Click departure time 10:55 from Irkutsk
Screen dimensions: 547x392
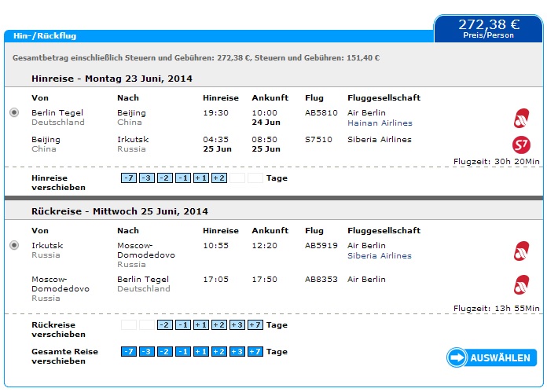coord(215,246)
